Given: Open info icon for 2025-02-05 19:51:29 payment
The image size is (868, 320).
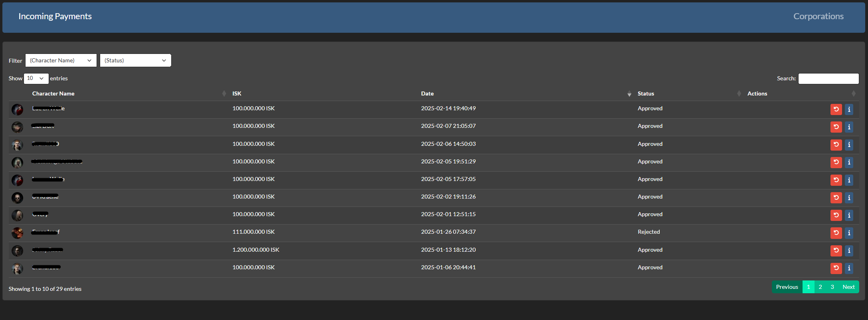Looking at the screenshot, I should click(849, 162).
